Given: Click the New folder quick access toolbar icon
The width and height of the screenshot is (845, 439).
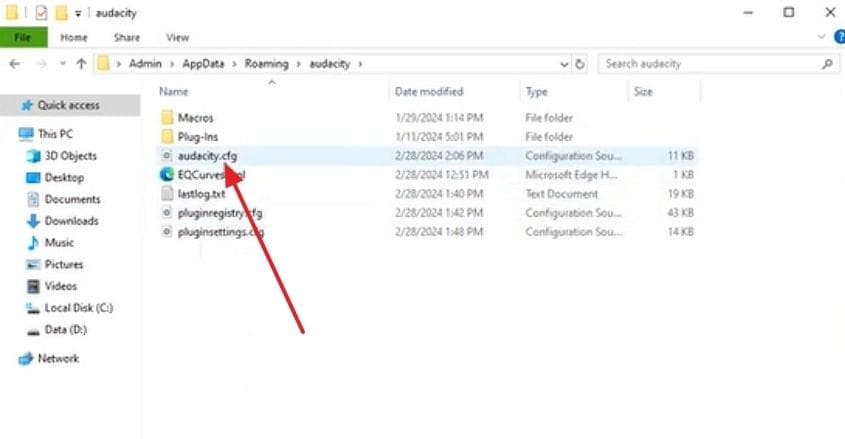Looking at the screenshot, I should click(x=62, y=12).
